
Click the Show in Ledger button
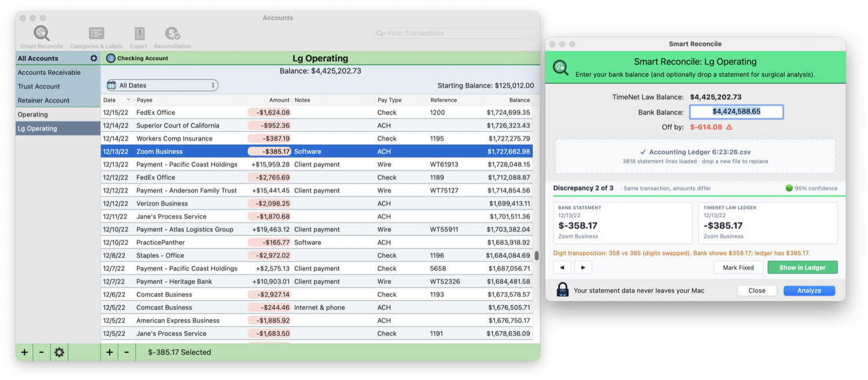pos(802,268)
